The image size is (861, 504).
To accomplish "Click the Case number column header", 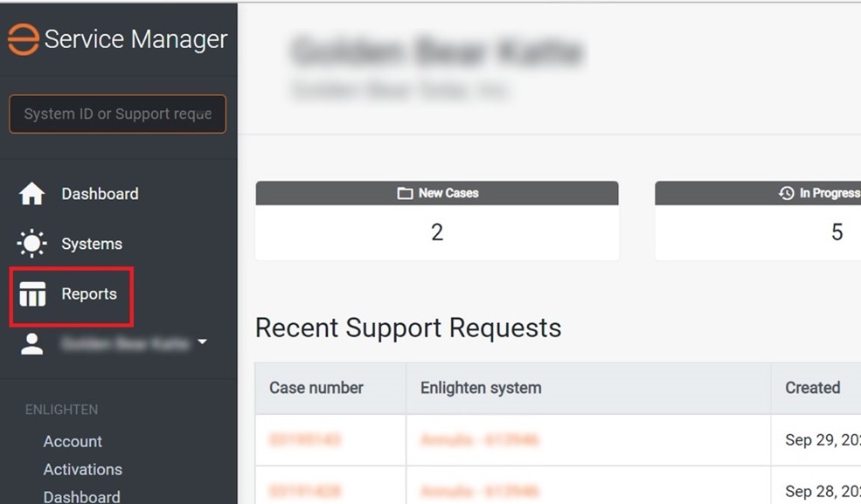I will click(x=316, y=388).
